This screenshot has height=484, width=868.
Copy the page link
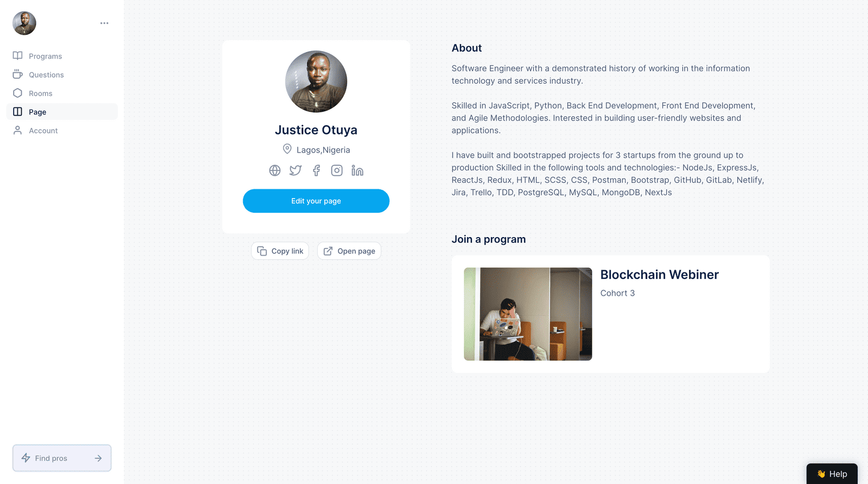[280, 251]
